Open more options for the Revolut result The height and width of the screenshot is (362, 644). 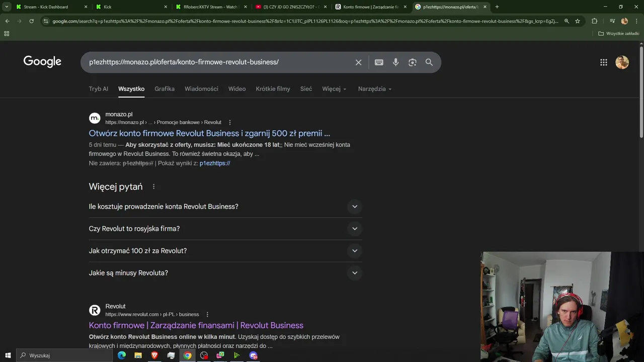(x=207, y=314)
